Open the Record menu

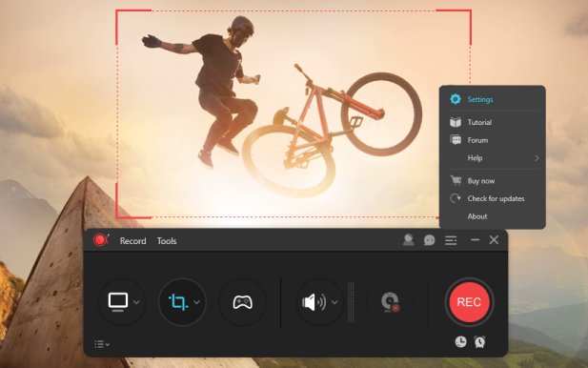coord(132,241)
